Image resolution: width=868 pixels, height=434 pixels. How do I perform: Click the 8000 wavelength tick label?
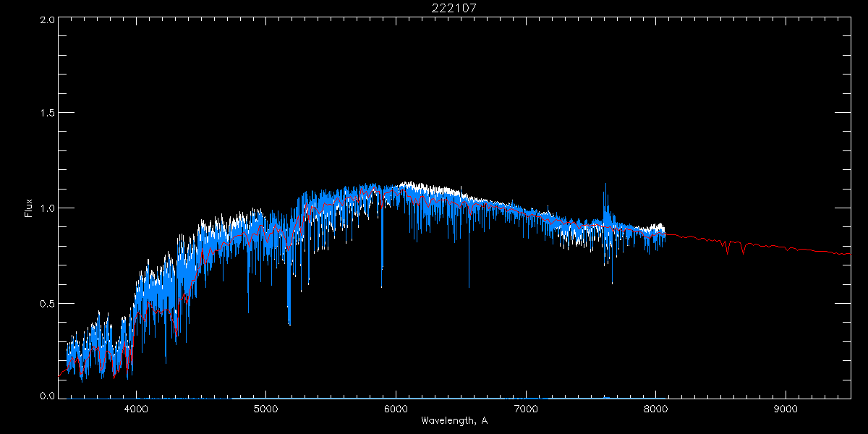(655, 409)
